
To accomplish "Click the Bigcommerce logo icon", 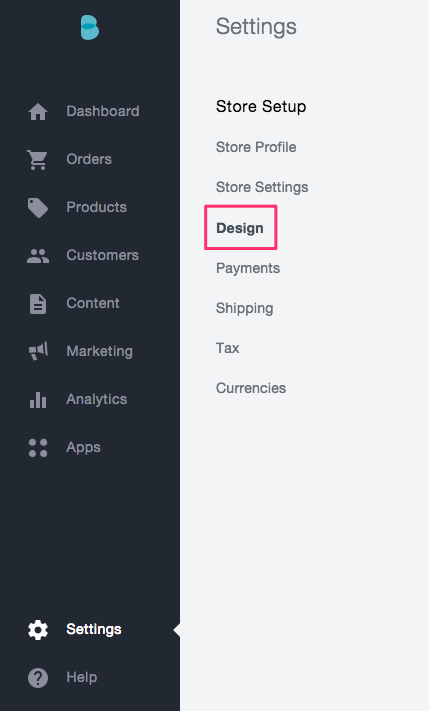I will [x=90, y=27].
